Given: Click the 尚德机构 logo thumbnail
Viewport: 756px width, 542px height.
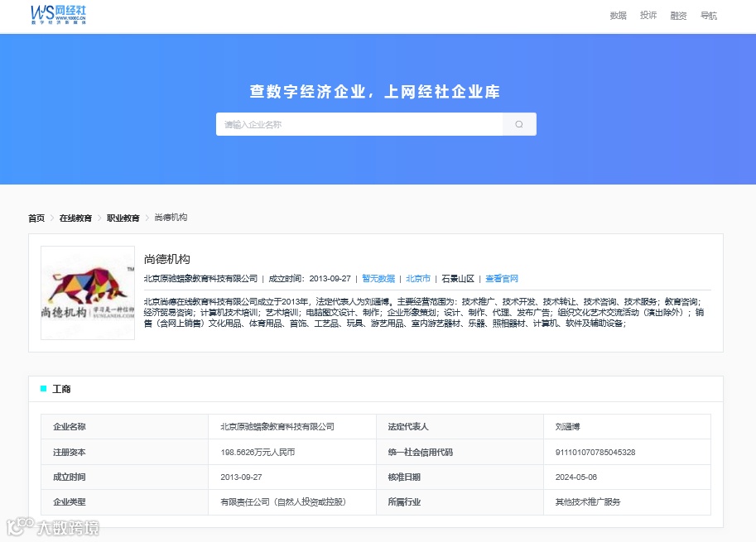Looking at the screenshot, I should point(88,293).
